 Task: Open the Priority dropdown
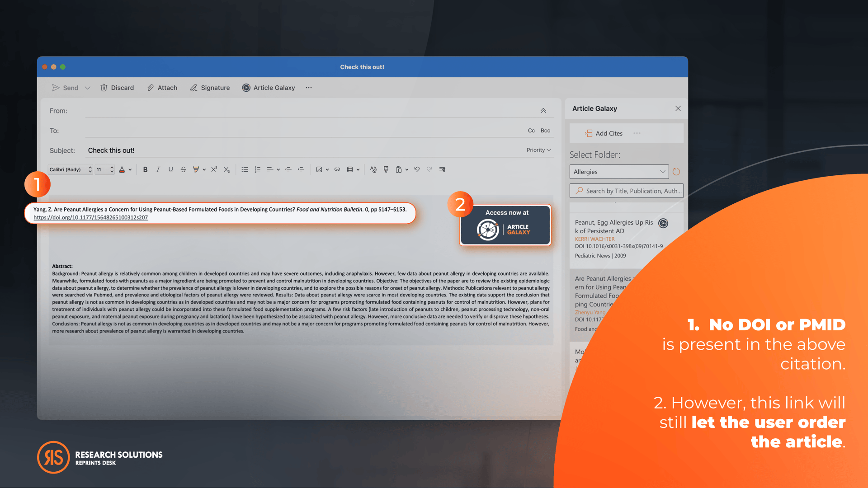coord(538,150)
